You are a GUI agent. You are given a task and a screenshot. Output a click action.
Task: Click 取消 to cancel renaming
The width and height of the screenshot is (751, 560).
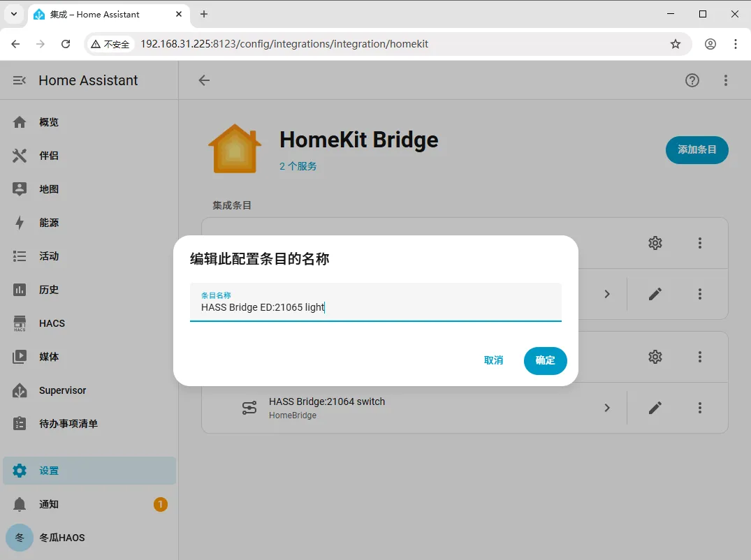[x=493, y=360]
